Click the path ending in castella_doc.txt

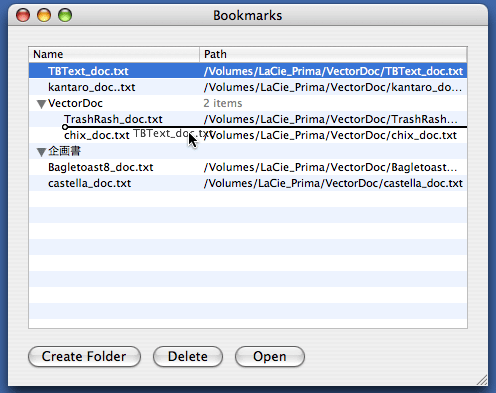click(333, 183)
